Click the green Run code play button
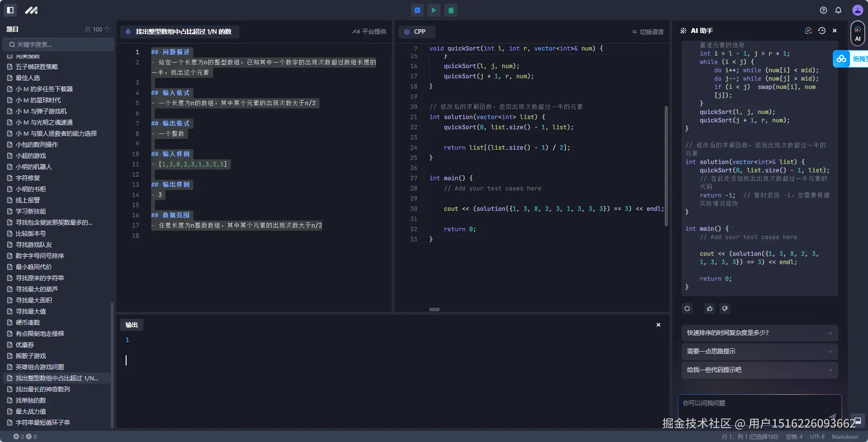This screenshot has height=442, width=868. coord(434,10)
